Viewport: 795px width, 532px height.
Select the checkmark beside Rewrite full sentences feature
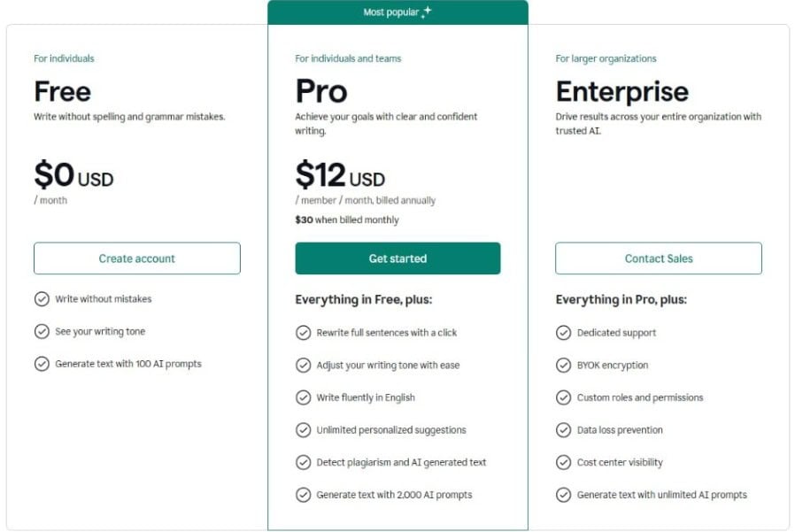302,333
